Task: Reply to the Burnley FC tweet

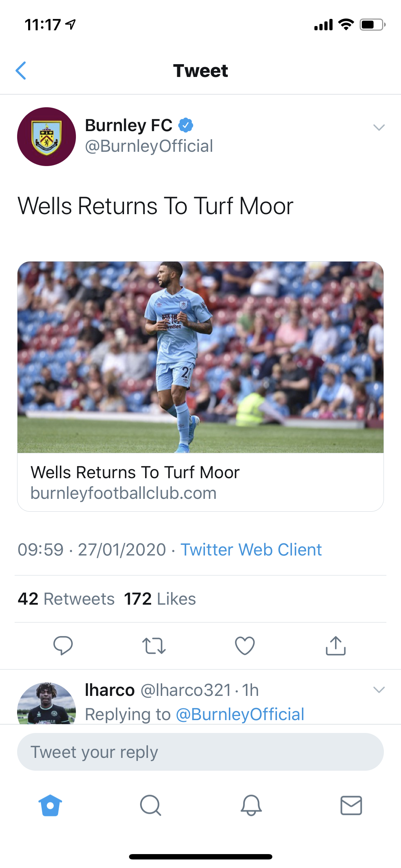Action: [x=63, y=645]
